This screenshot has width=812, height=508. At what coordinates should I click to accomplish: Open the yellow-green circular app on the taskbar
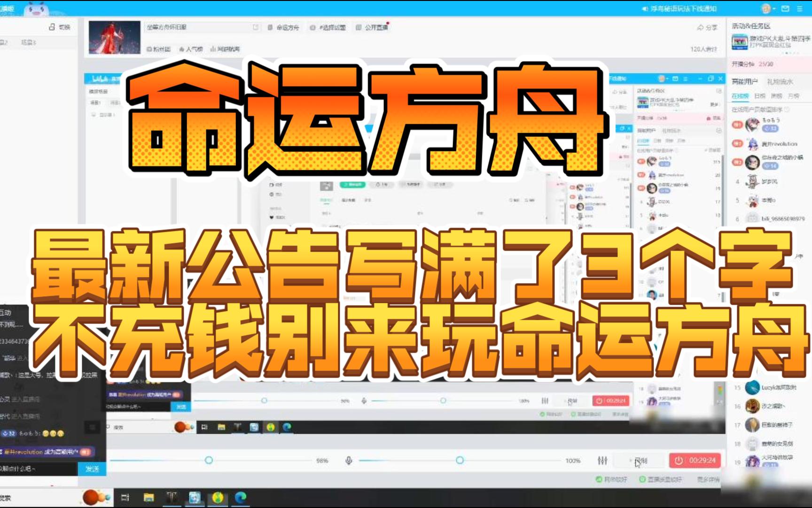point(218,498)
